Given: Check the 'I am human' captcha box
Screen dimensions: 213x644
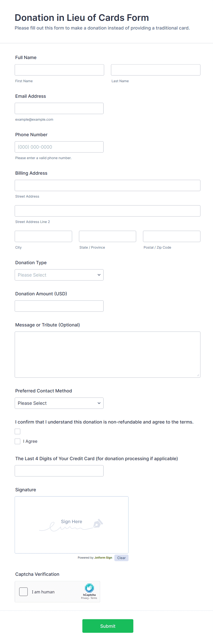Looking at the screenshot, I should pyautogui.click(x=24, y=592).
